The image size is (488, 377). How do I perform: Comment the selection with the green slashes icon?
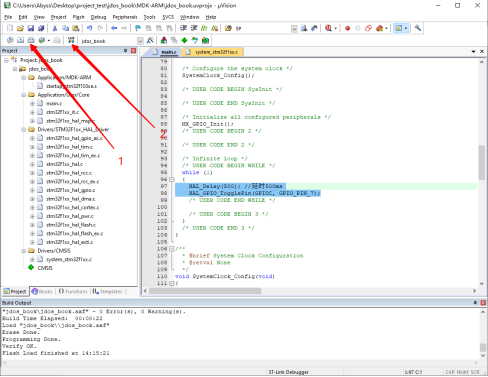click(204, 28)
